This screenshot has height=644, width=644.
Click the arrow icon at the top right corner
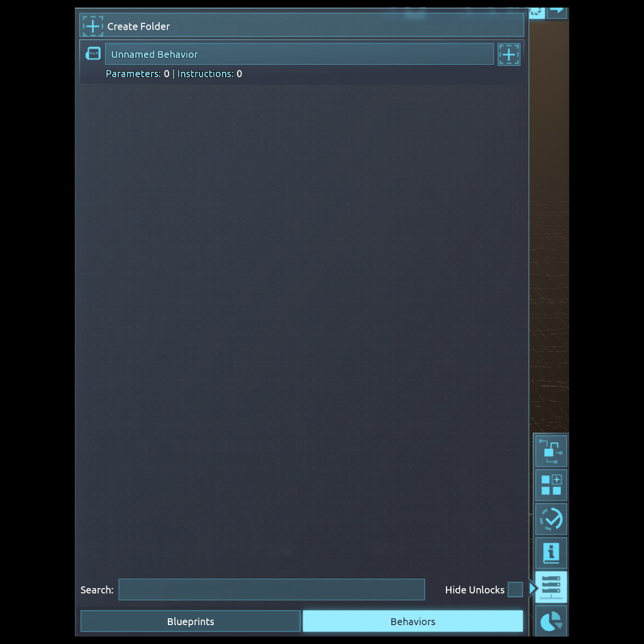click(557, 9)
